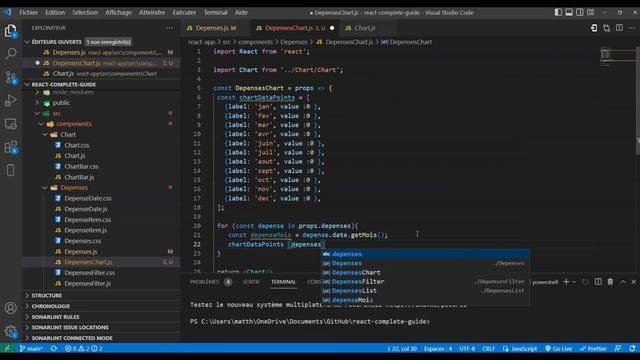640x360 pixels.
Task: Open the Explorer view in activity bar
Action: (x=11, y=31)
